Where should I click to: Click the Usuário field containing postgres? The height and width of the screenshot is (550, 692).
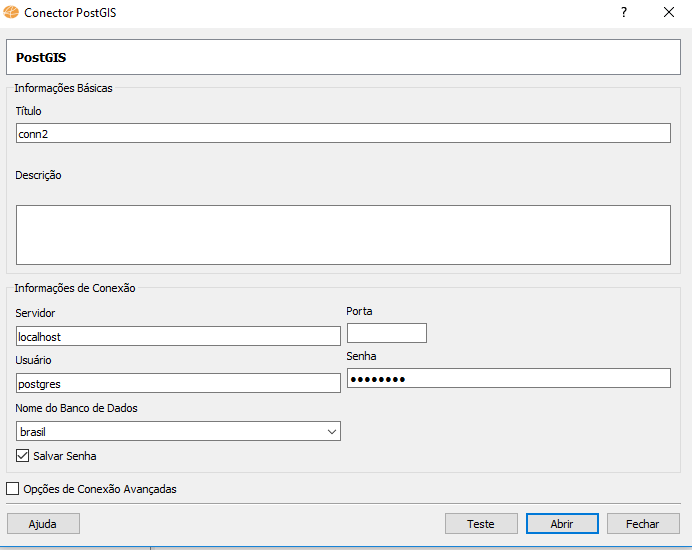178,383
